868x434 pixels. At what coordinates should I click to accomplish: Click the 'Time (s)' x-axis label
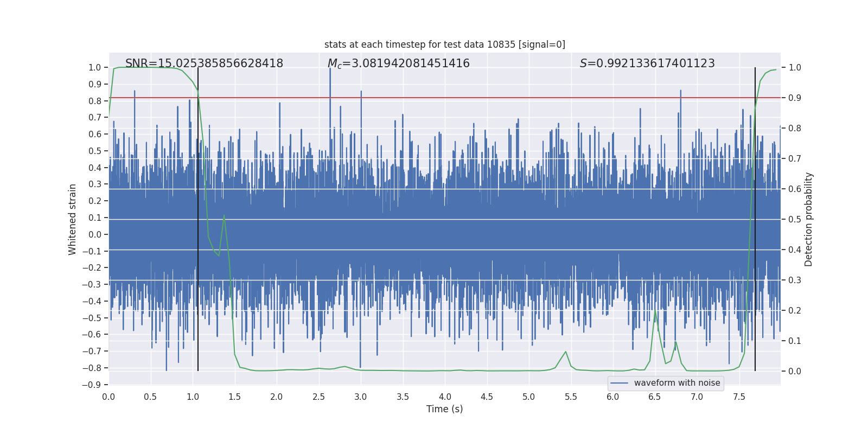[x=444, y=409]
